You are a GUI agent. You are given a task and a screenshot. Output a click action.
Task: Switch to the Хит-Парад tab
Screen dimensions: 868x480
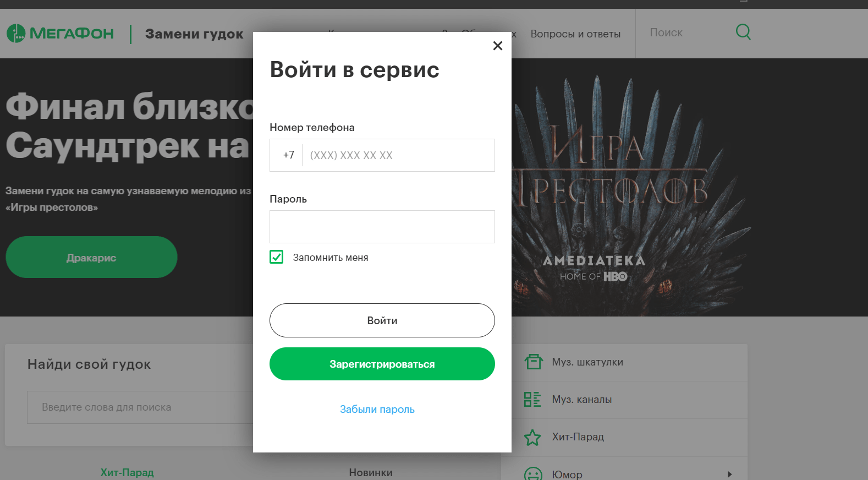127,472
